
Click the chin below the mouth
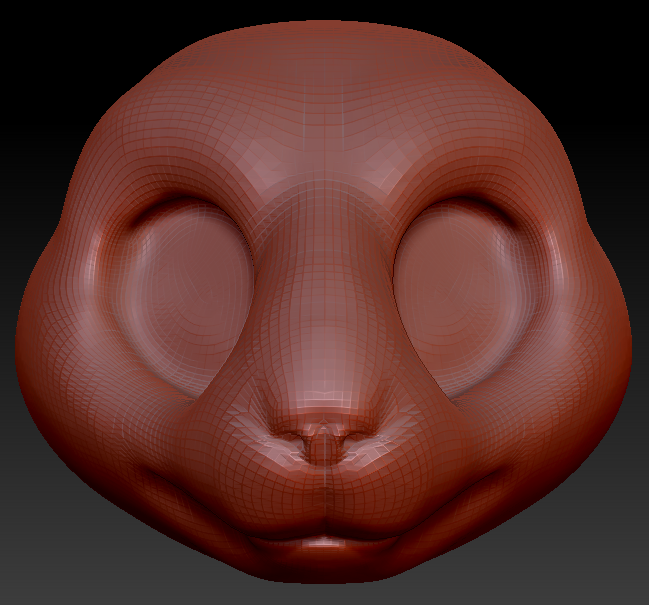(324, 568)
